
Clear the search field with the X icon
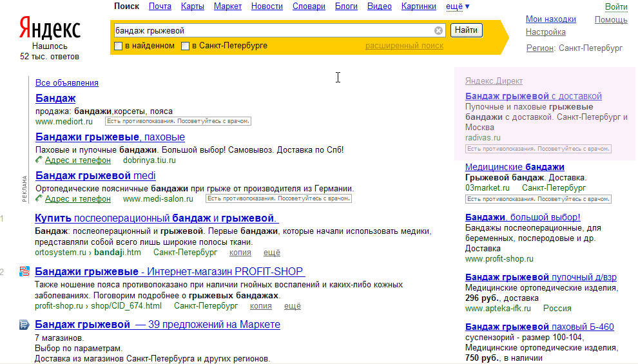point(438,30)
